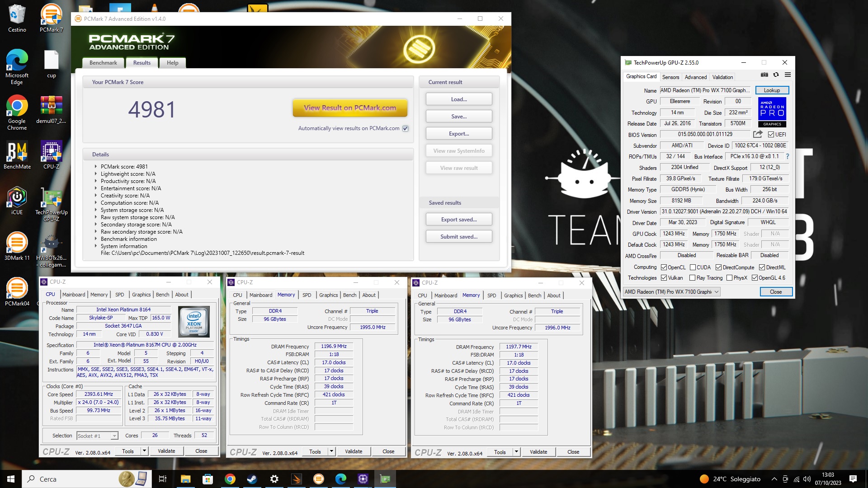Open SPD tab in middle CPU-Z window
Screen dimensions: 868x488
[307, 295]
